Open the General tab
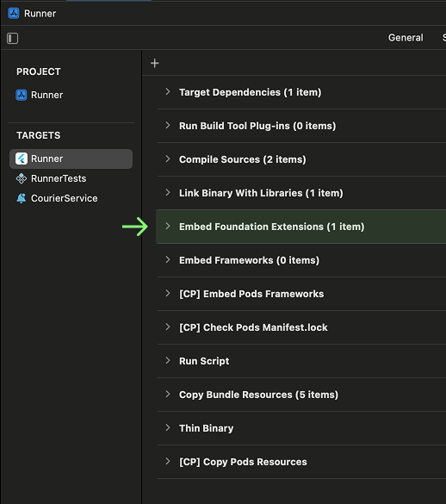This screenshot has height=504, width=446. pos(406,38)
